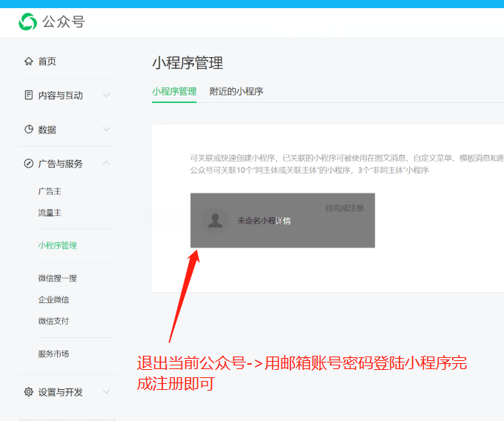Click the WeChat 公众号 logo icon
Viewport: 504px width, 421px height.
pos(28,22)
